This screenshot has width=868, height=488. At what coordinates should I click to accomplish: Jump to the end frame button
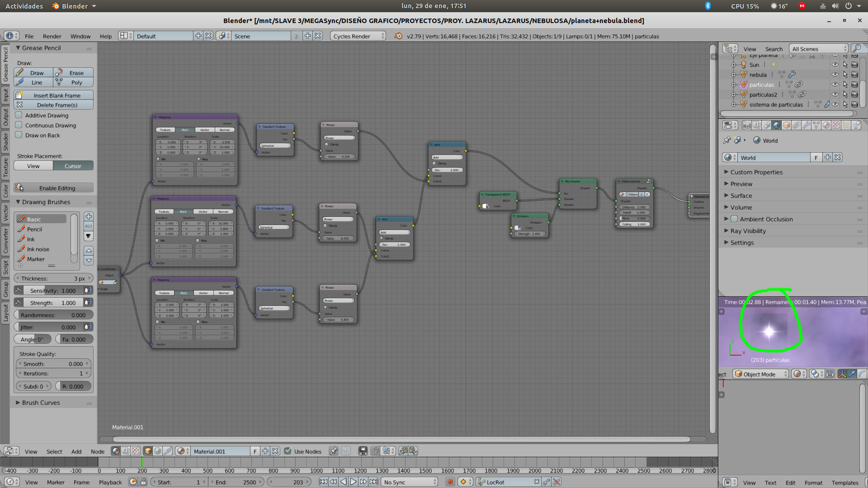click(373, 482)
